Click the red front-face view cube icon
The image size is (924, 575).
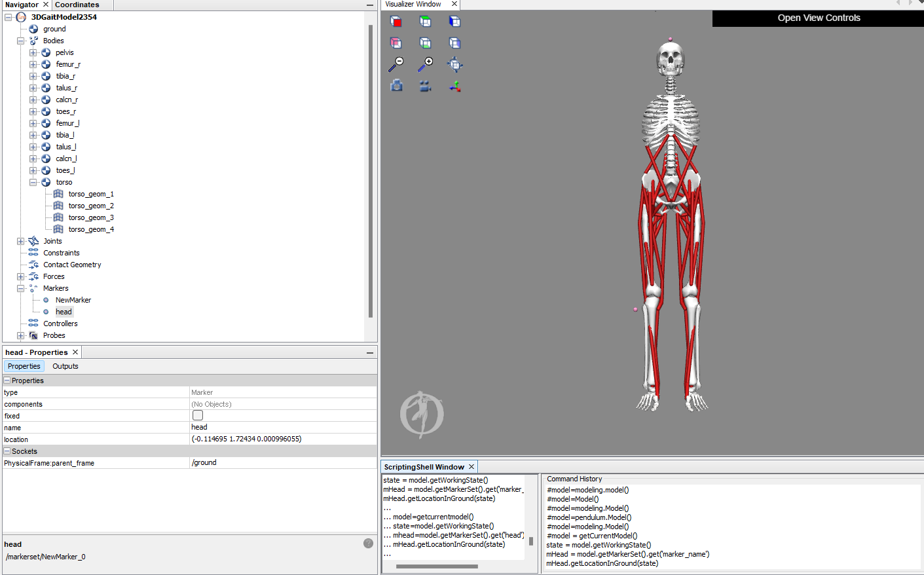pos(396,21)
